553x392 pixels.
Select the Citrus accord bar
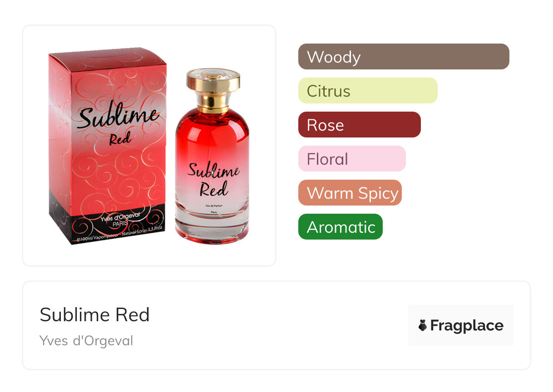point(368,91)
